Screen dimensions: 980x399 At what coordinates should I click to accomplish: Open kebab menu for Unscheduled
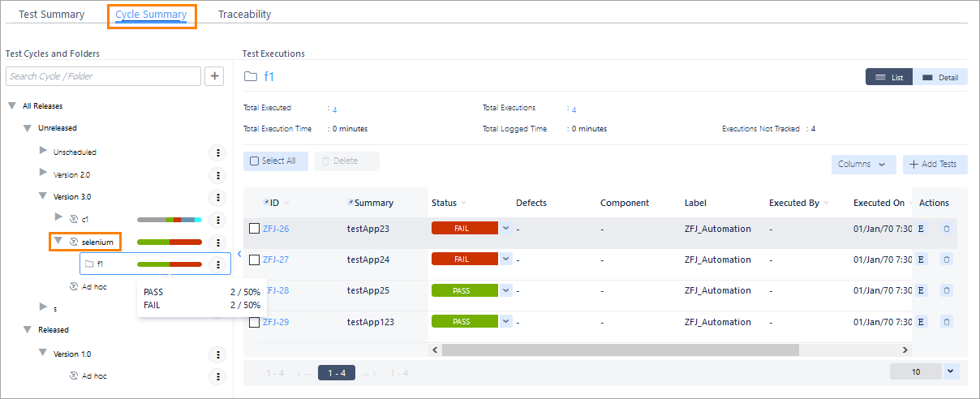[217, 152]
